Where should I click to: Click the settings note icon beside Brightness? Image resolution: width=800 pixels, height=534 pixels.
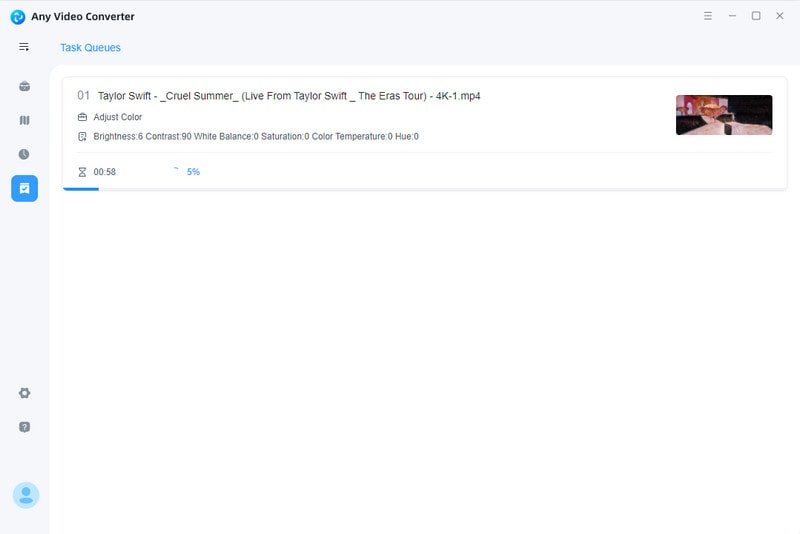coord(82,136)
